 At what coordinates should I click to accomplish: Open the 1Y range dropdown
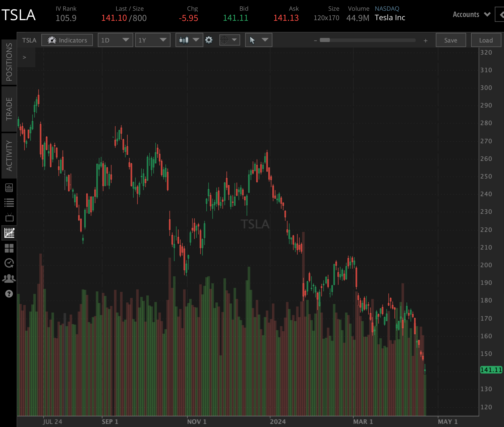[153, 40]
